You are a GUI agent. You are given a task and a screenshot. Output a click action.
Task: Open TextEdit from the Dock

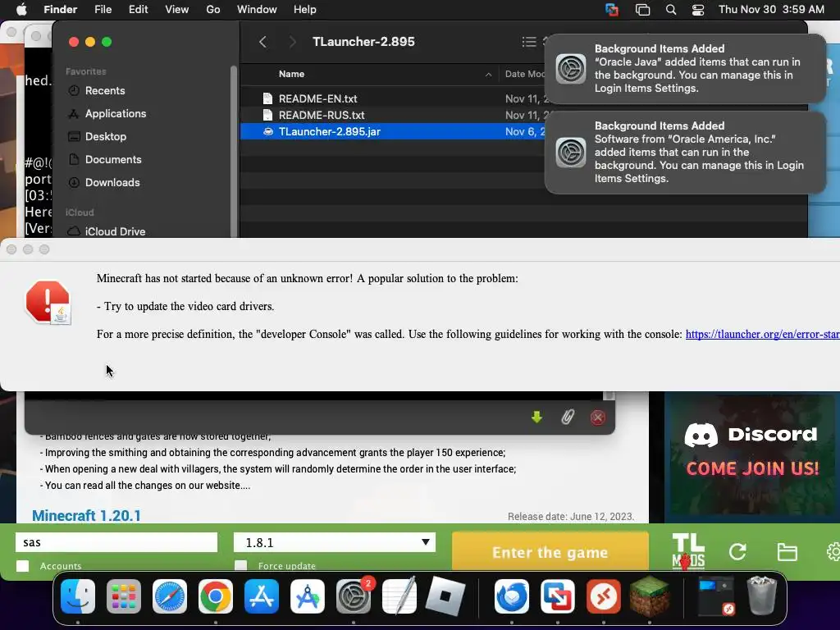[399, 596]
